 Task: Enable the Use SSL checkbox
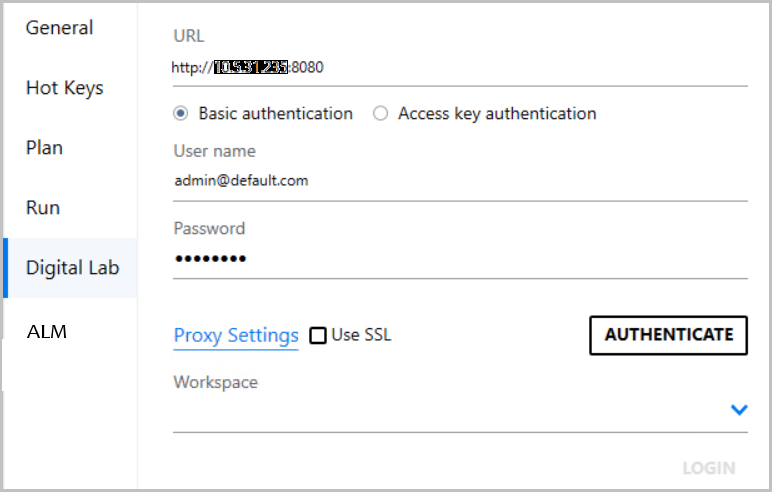pos(318,336)
